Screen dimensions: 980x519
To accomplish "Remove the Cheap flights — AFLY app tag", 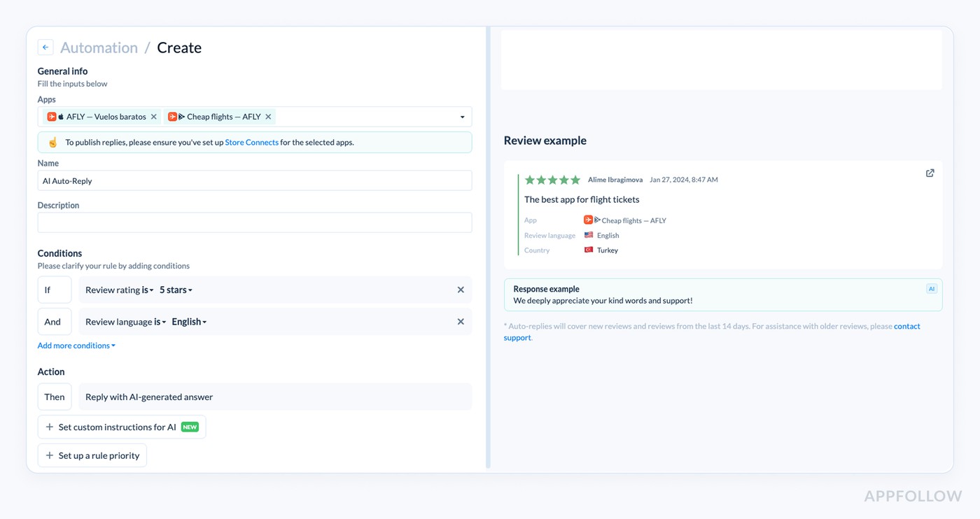I will coord(268,116).
